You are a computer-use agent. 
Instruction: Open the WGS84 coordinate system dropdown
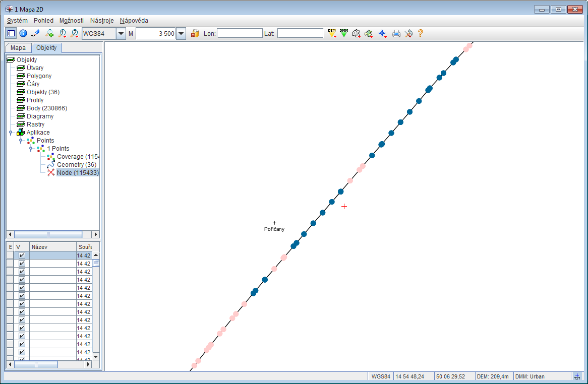click(x=121, y=34)
